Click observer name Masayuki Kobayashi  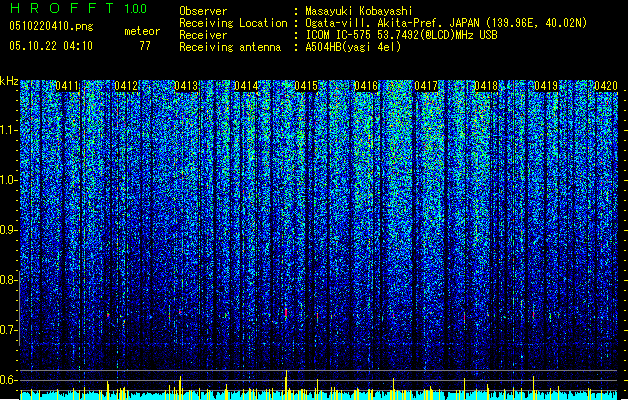[x=359, y=11]
